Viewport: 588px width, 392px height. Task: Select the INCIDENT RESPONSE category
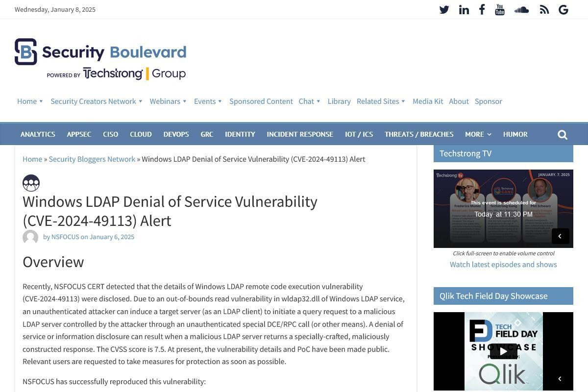(x=300, y=134)
